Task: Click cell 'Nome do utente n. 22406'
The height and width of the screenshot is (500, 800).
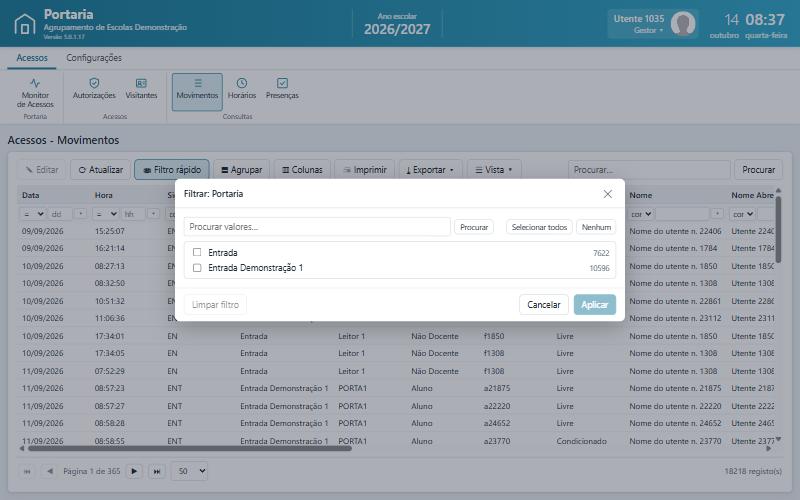Action: [675, 231]
